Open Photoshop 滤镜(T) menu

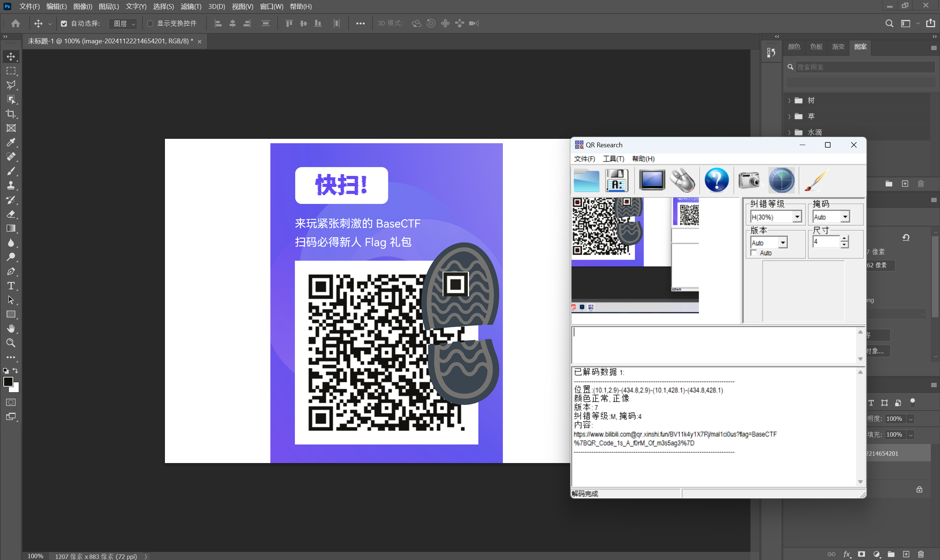pos(191,6)
